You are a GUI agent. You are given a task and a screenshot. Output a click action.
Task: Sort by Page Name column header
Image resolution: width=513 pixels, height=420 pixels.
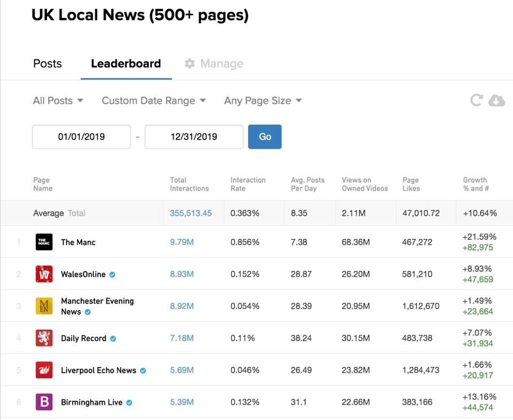43,184
